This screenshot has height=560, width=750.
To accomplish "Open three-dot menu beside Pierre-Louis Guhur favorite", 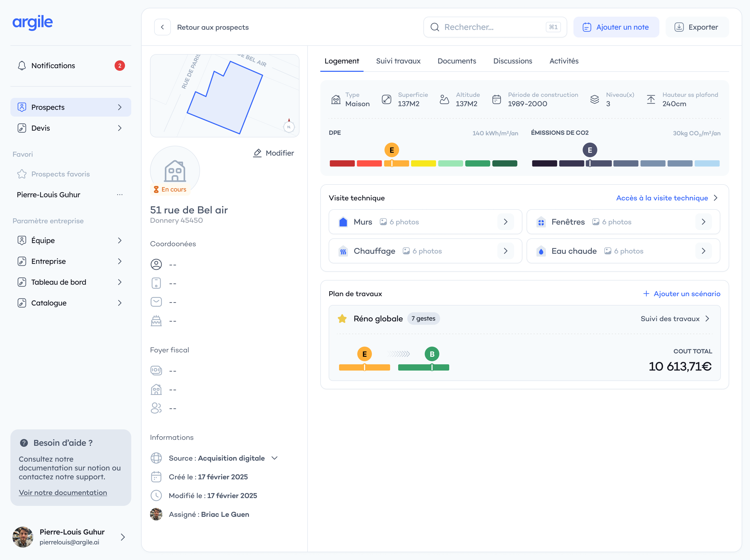I will (120, 195).
